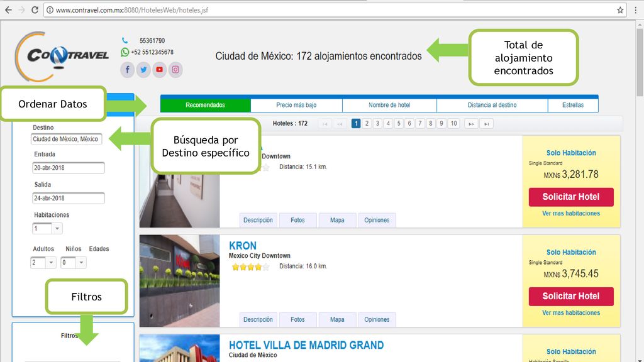644x362 pixels.
Task: Open Ver mas habitaciones for first hotel
Action: coord(571,214)
